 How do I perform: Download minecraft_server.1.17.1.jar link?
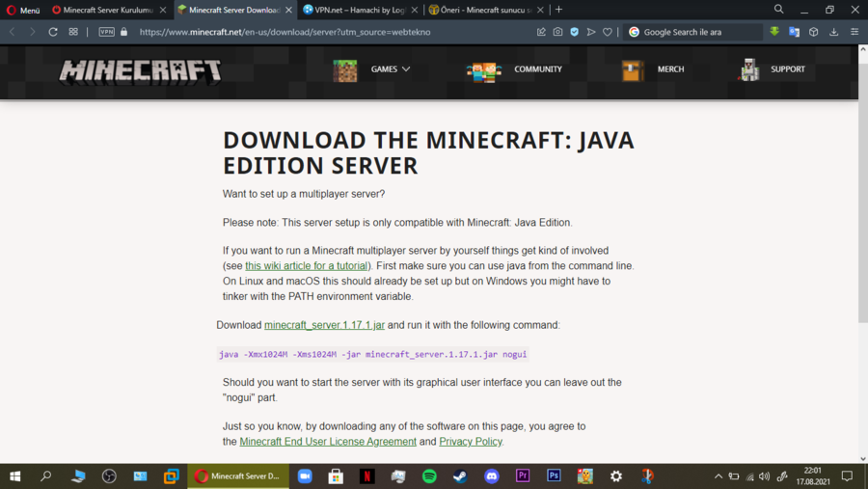pos(324,325)
